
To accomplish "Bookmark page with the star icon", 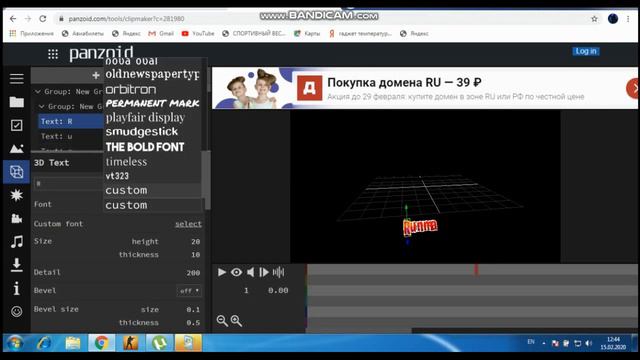I will [x=594, y=19].
